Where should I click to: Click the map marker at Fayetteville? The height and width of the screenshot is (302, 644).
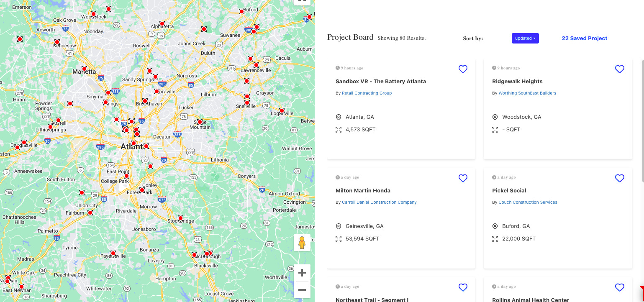coord(113,253)
